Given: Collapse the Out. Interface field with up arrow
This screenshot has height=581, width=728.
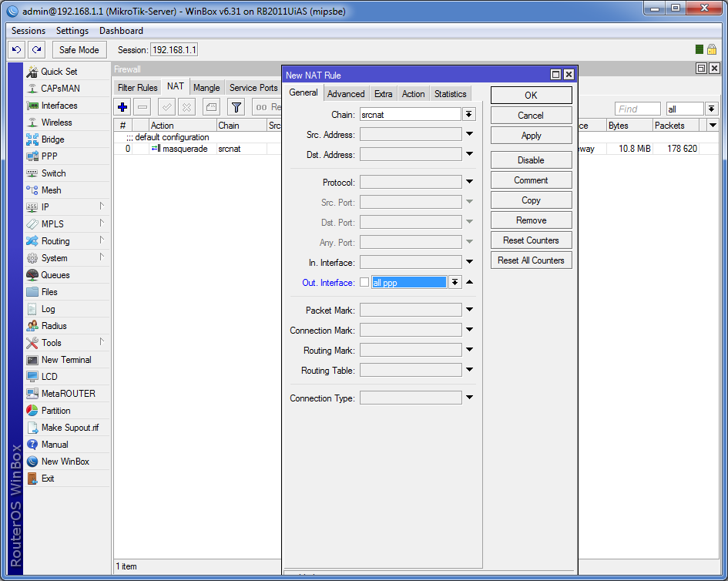Looking at the screenshot, I should (x=469, y=282).
